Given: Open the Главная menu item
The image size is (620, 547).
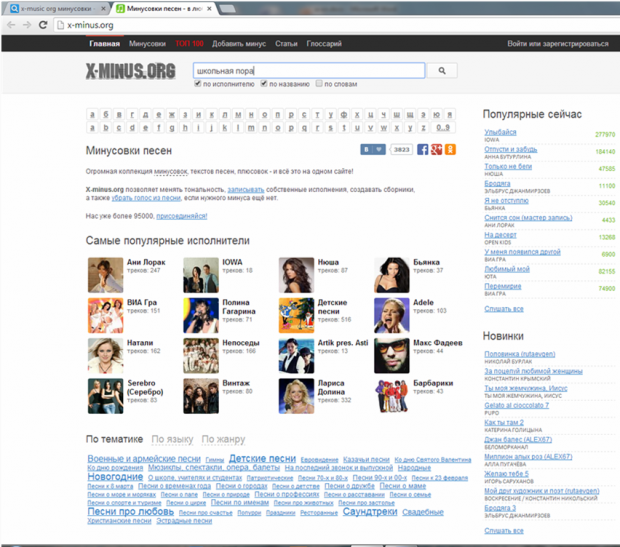Looking at the screenshot, I should 104,44.
